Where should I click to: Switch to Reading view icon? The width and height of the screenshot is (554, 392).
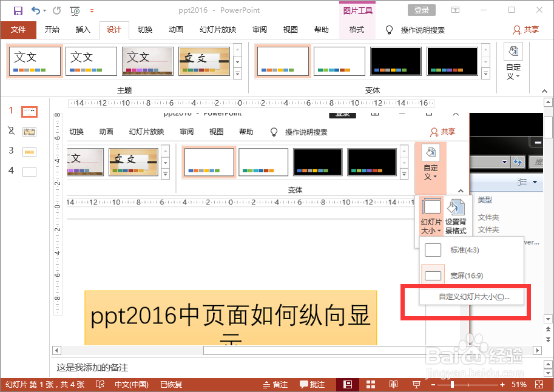pyautogui.click(x=393, y=385)
